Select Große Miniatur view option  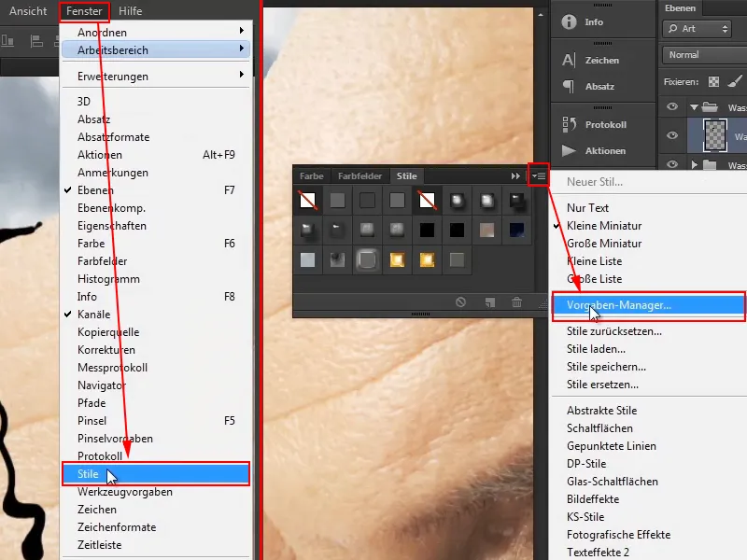604,244
